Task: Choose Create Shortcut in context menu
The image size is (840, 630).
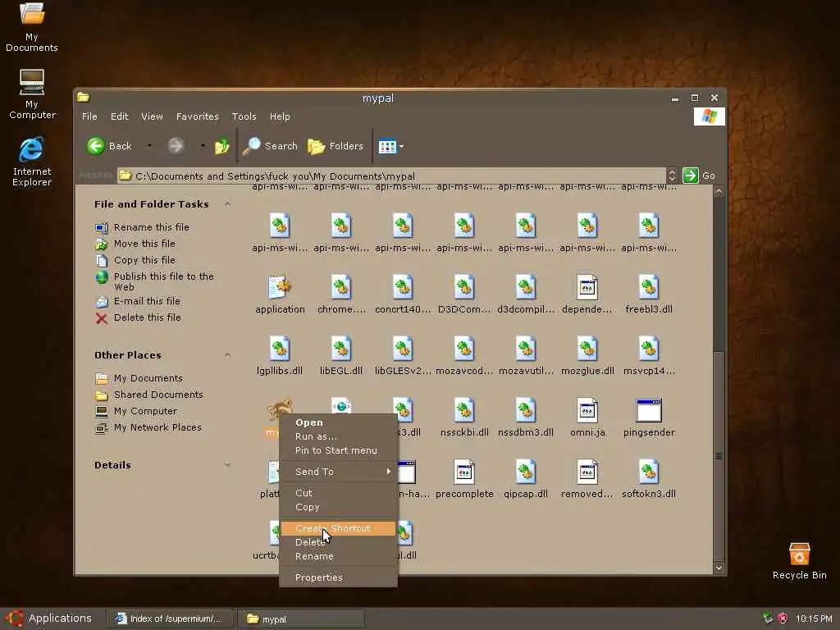Action: click(338, 528)
